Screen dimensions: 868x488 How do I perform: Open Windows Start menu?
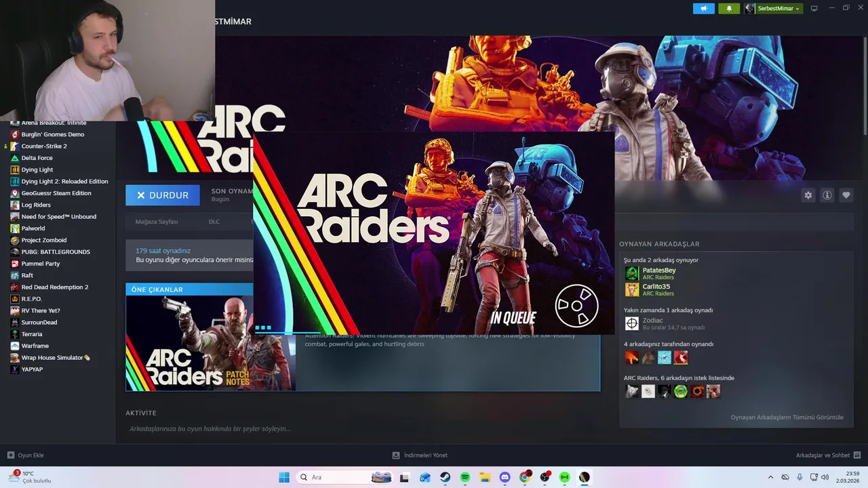[284, 477]
